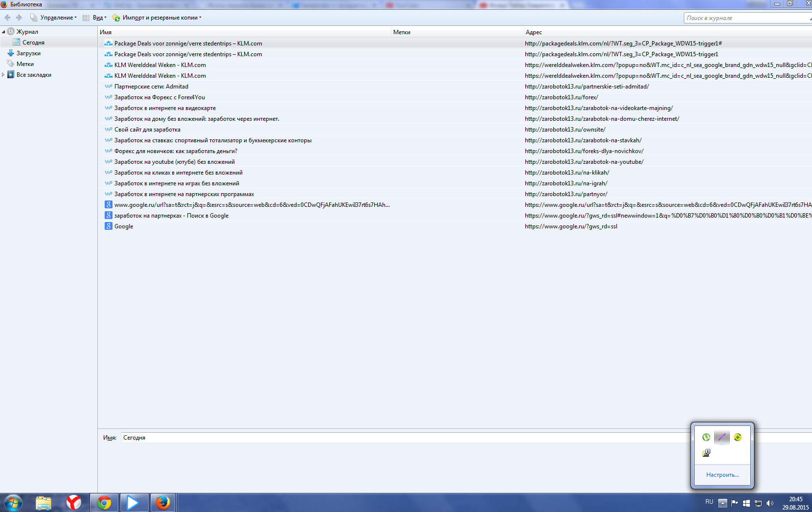Sort by the Адрес column header
The image size is (812, 512).
(x=668, y=32)
